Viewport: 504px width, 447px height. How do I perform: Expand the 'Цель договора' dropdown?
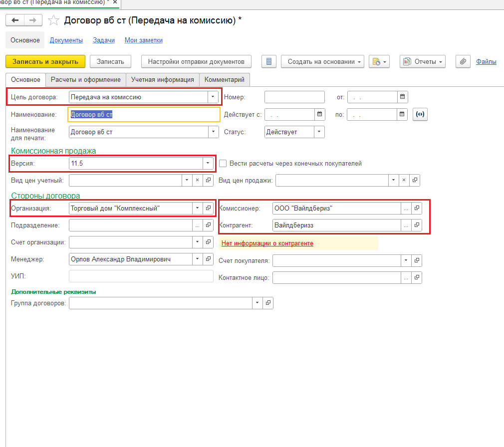(x=213, y=97)
